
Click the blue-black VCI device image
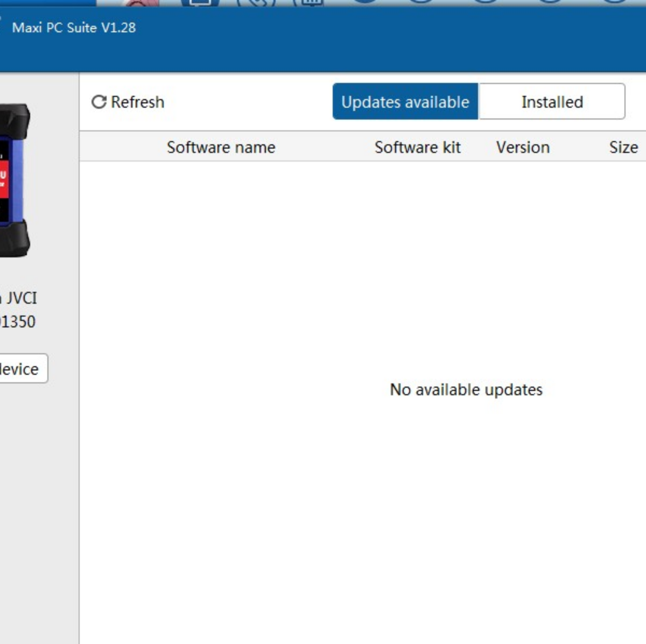pos(15,180)
